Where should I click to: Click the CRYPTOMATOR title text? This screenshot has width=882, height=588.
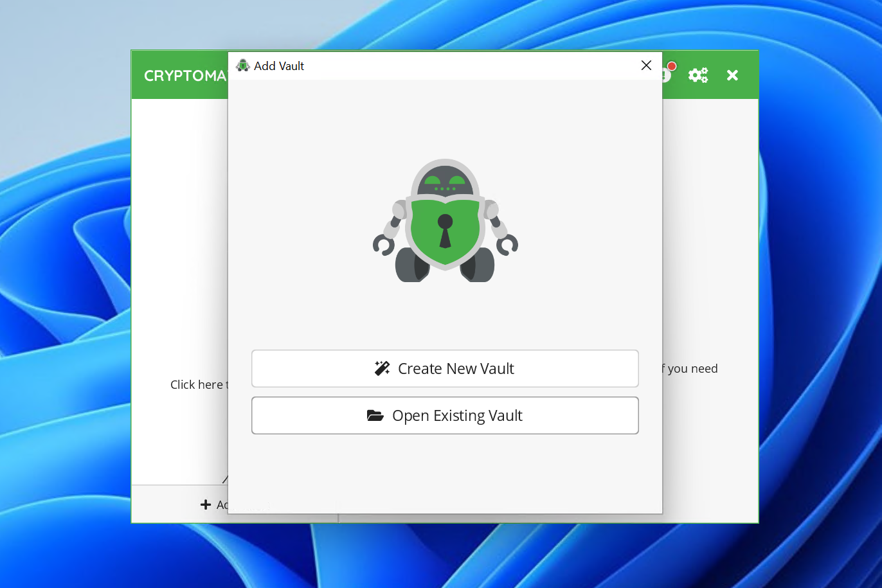(x=186, y=75)
